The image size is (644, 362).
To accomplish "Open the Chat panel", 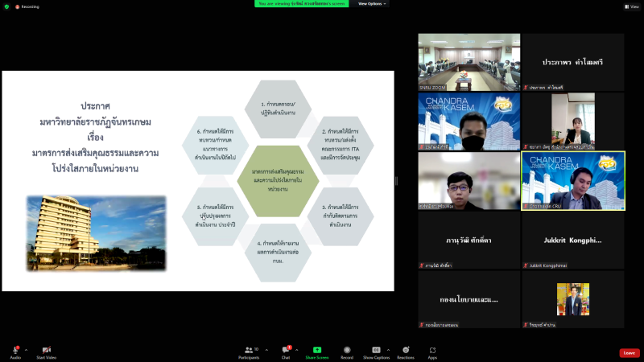I will coord(286,351).
